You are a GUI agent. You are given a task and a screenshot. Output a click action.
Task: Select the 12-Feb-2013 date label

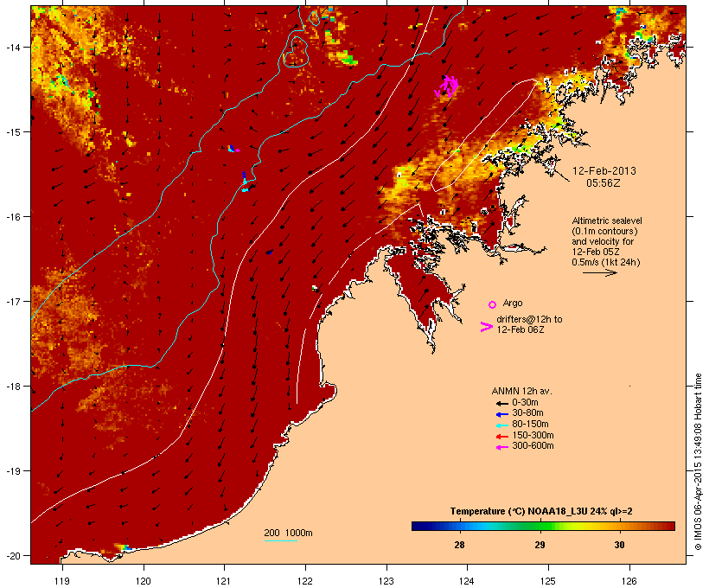coord(604,171)
